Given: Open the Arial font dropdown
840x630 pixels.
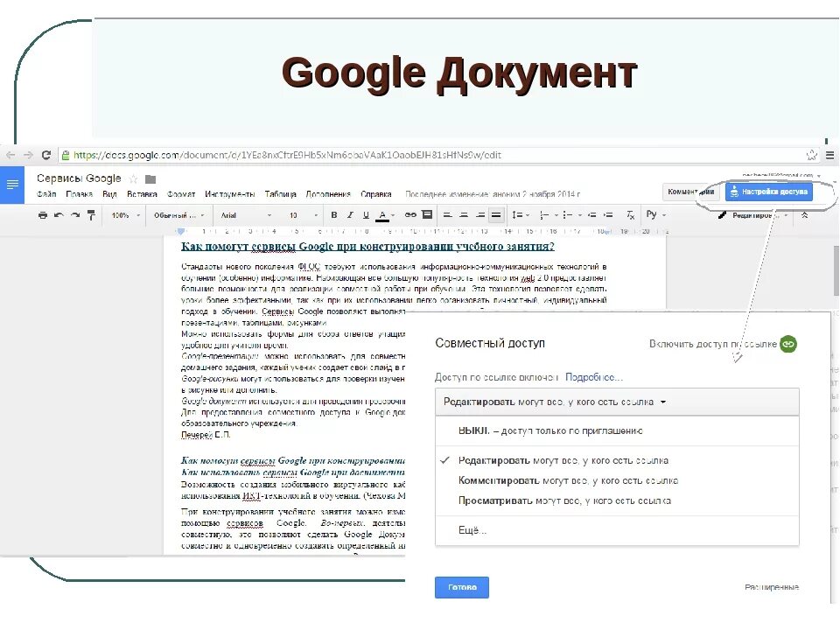Looking at the screenshot, I should tap(246, 215).
